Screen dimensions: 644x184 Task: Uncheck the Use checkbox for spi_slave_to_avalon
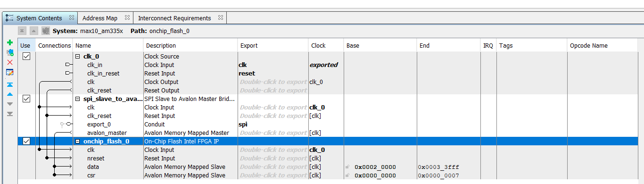26,99
